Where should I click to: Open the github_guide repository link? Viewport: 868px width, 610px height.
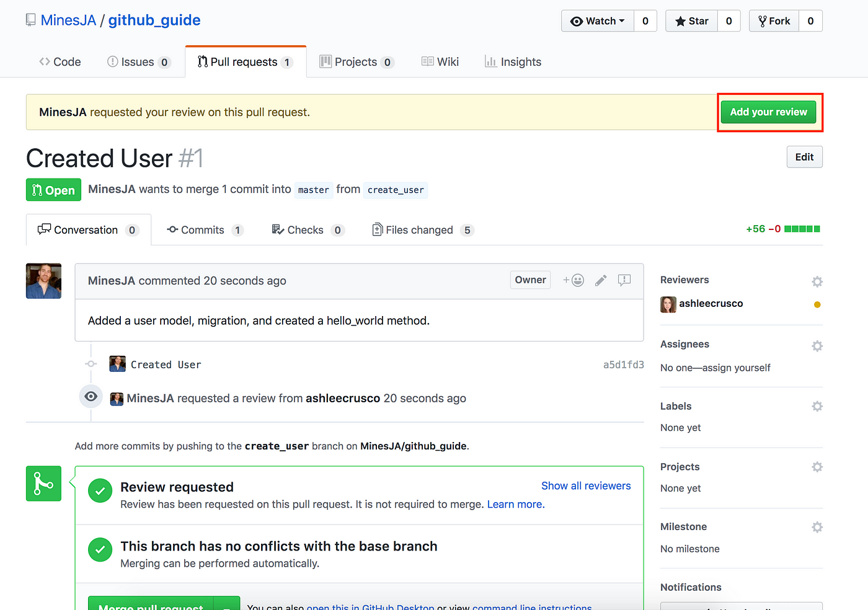(154, 20)
